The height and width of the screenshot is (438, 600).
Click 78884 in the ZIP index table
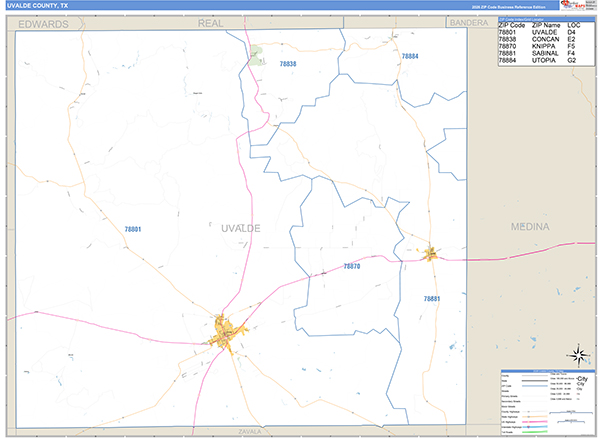507,60
